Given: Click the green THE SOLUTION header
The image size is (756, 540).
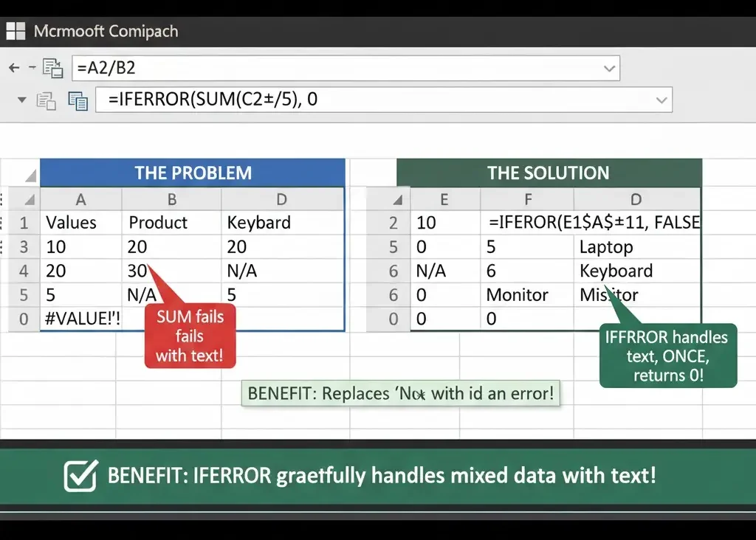Looking at the screenshot, I should (x=548, y=173).
